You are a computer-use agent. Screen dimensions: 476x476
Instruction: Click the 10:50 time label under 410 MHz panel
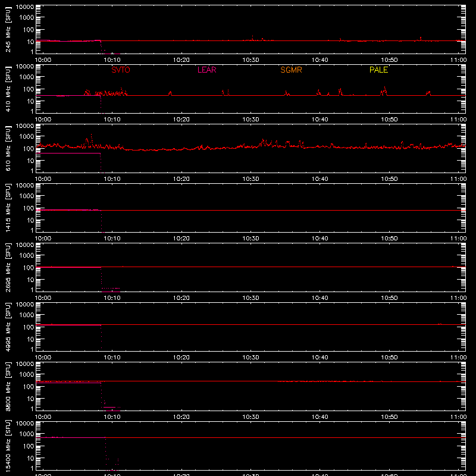click(x=389, y=120)
